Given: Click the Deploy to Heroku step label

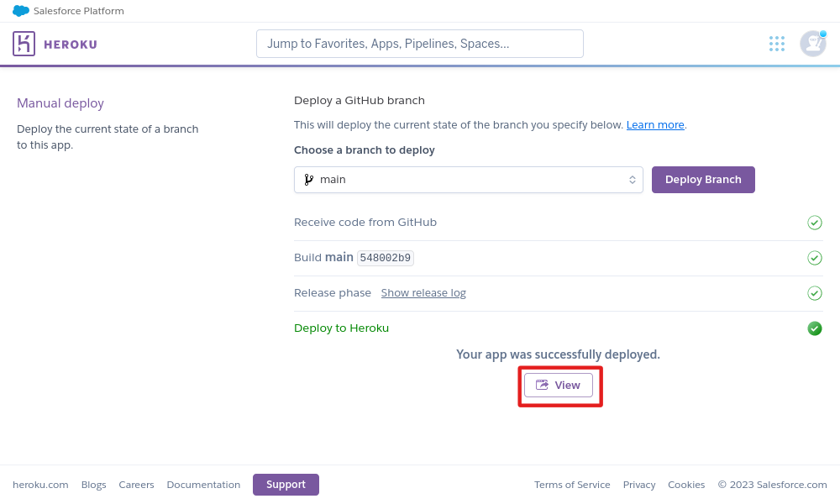Looking at the screenshot, I should coord(341,328).
